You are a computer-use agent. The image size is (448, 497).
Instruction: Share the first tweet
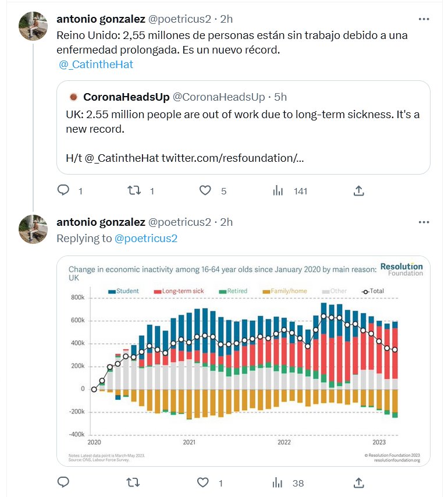tap(359, 190)
